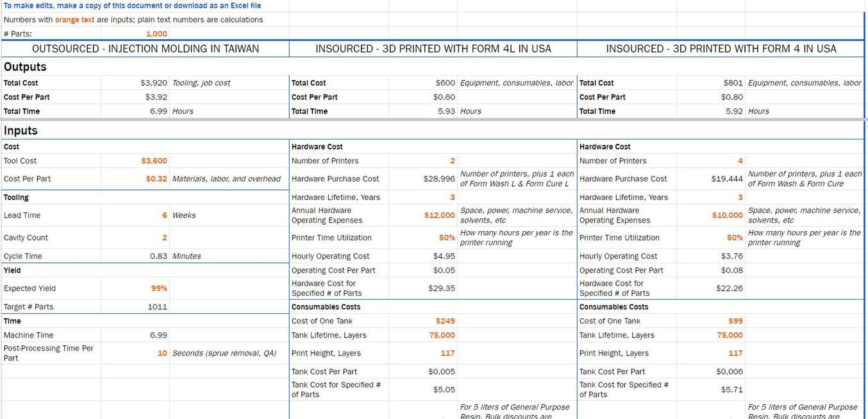This screenshot has height=419, width=868.
Task: Click the 'Insourced - 3D Printed with Form 4 in USA' header
Action: coord(721,49)
